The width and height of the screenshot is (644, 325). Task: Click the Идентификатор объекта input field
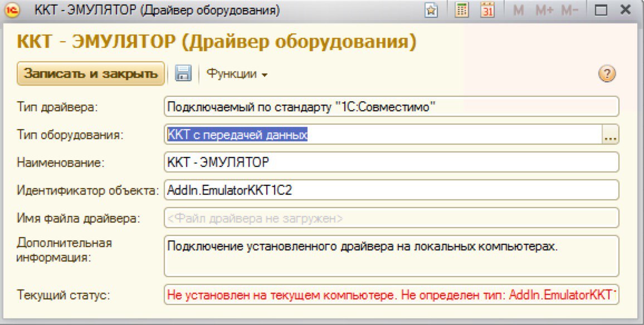[x=392, y=190]
